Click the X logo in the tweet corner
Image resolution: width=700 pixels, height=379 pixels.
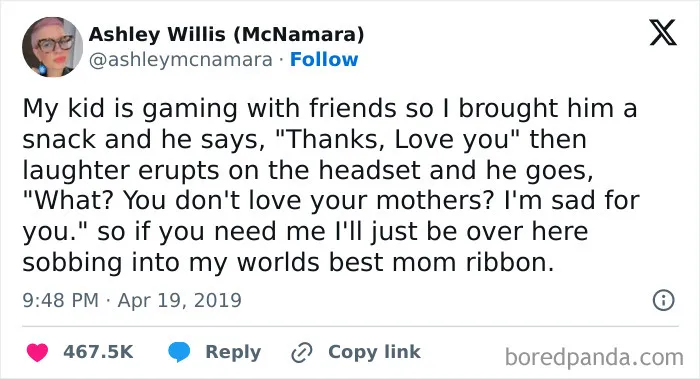point(663,32)
